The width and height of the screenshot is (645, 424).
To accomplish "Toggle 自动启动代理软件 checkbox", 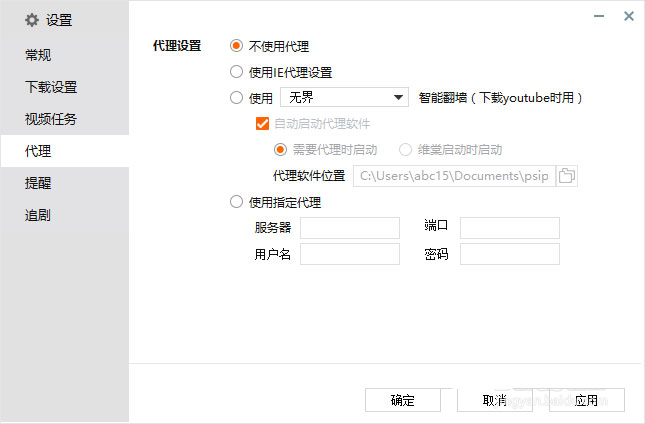I will (262, 123).
